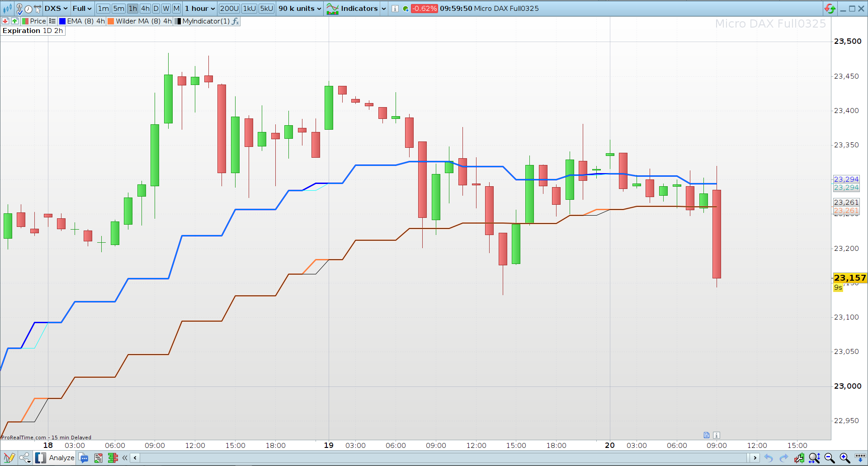
Task: Open the clock time settings icon
Action: point(28,9)
